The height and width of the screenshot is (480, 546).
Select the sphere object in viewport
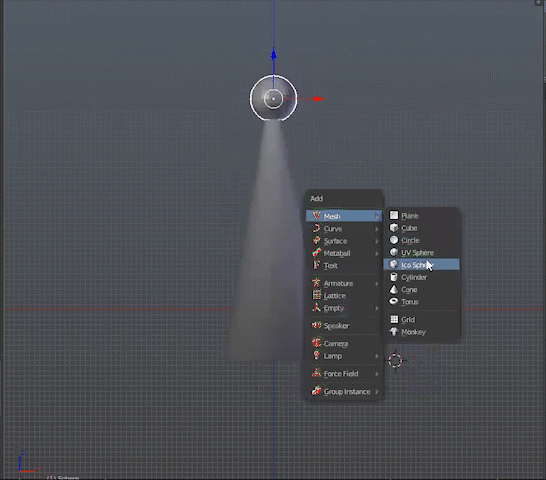[274, 99]
